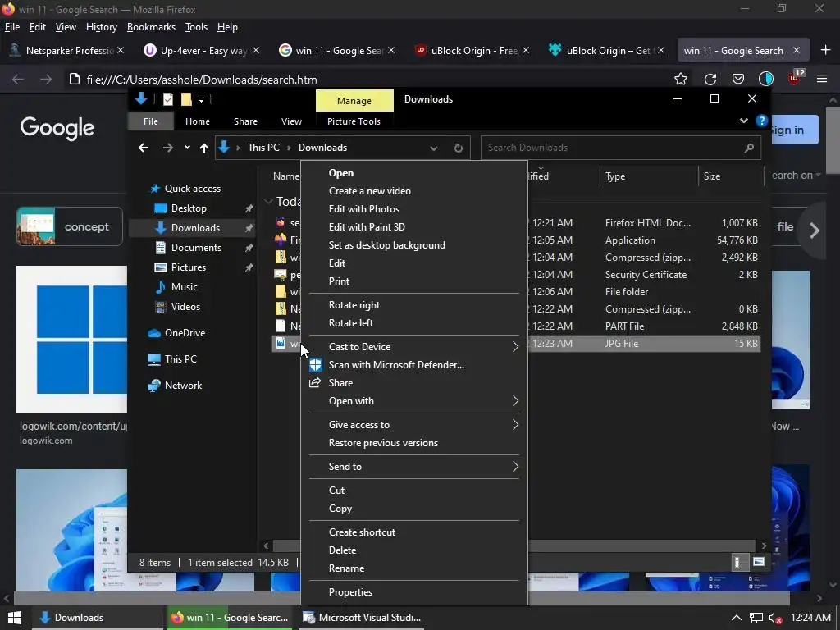This screenshot has height=630, width=840.
Task: Open the Videos folder in sidebar
Action: point(185,307)
